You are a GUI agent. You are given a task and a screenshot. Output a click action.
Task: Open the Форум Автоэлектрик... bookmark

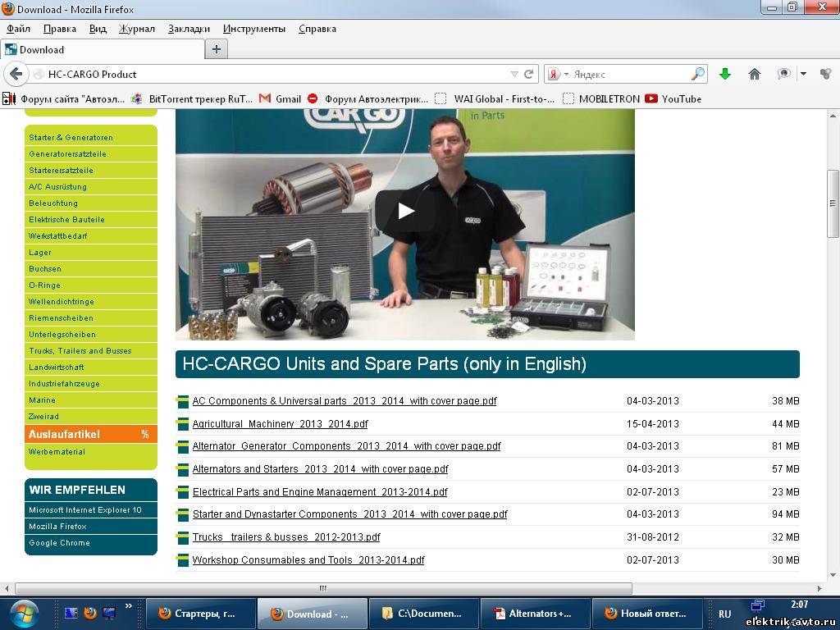pyautogui.click(x=367, y=98)
